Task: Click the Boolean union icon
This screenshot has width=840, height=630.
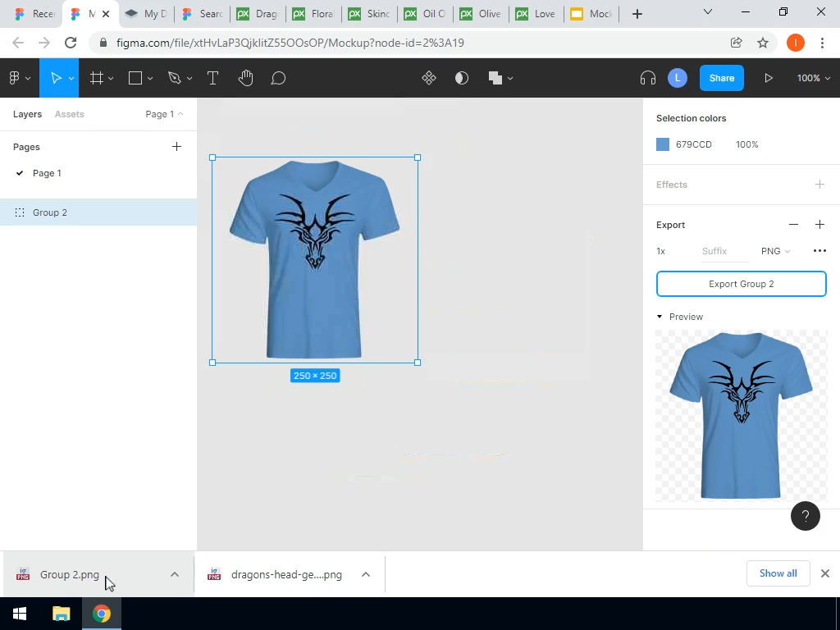Action: (495, 78)
